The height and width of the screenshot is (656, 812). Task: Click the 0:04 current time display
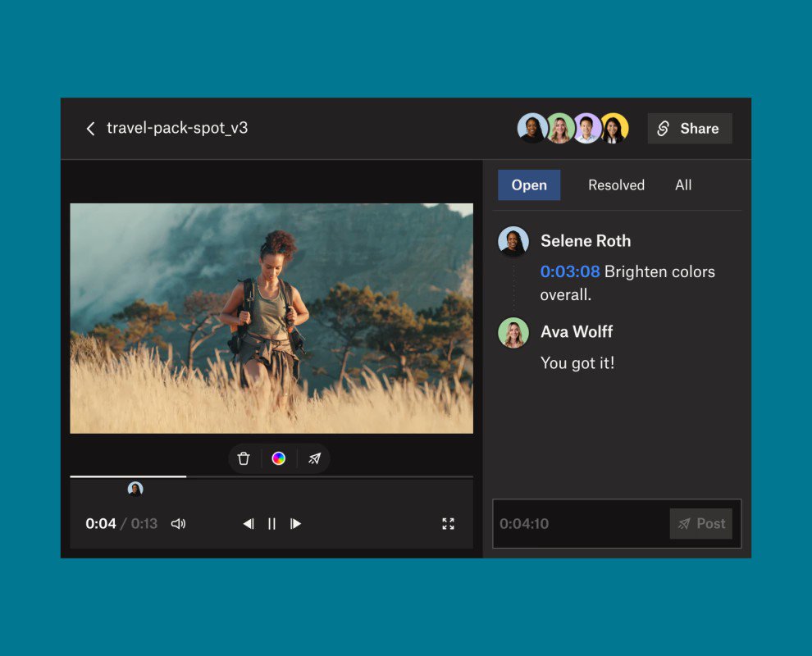point(100,523)
